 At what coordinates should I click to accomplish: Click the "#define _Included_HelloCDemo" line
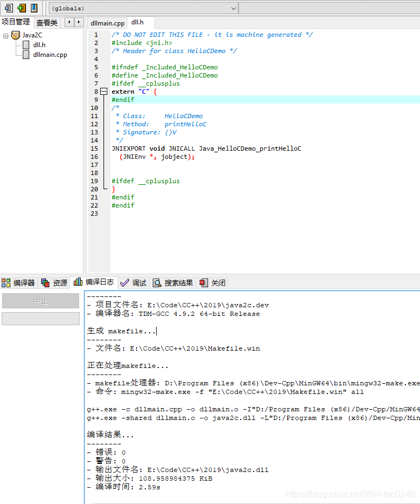pyautogui.click(x=165, y=75)
